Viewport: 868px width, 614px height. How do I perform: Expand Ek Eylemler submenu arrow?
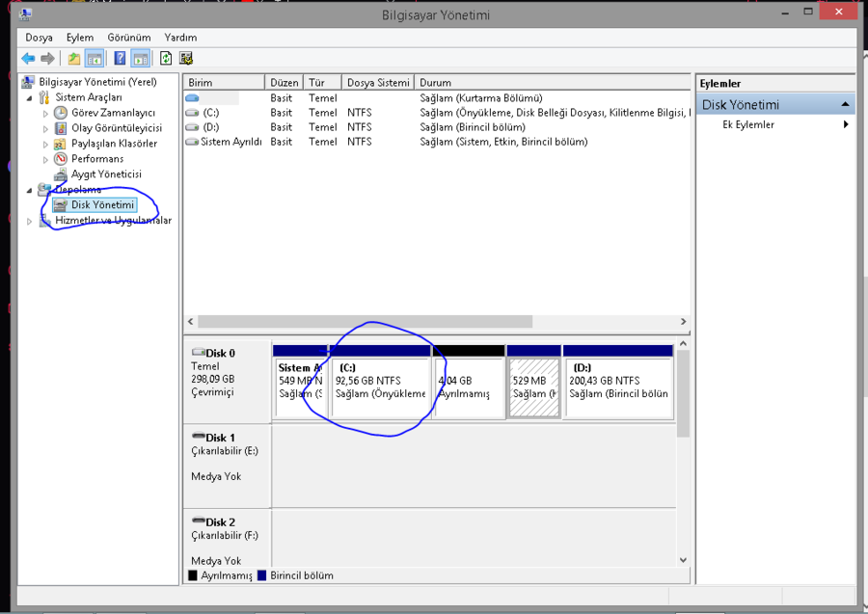(x=846, y=125)
